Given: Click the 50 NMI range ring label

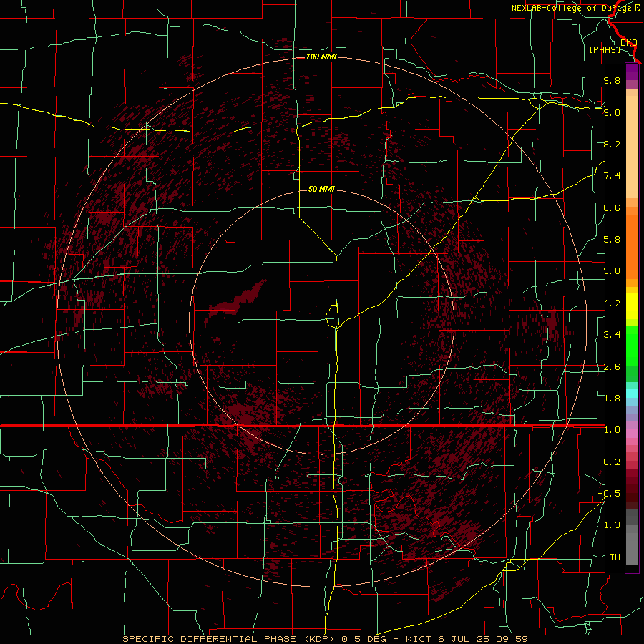Looking at the screenshot, I should tap(321, 189).
